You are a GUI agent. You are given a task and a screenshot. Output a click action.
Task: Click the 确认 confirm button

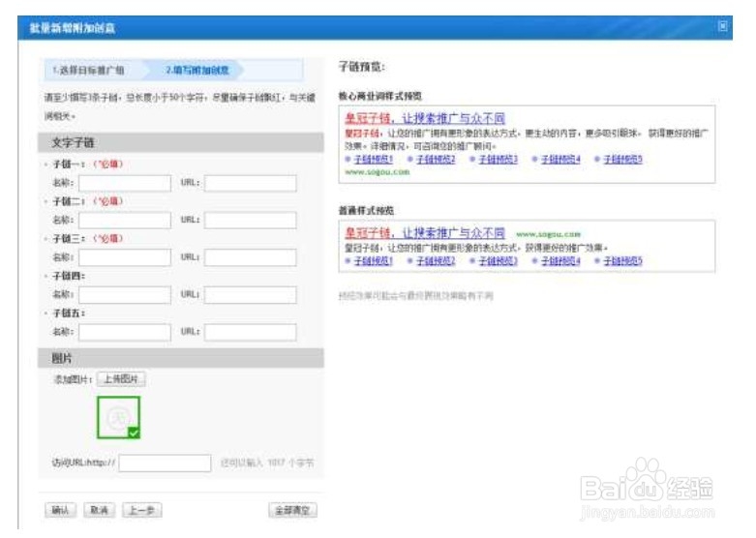(60, 510)
